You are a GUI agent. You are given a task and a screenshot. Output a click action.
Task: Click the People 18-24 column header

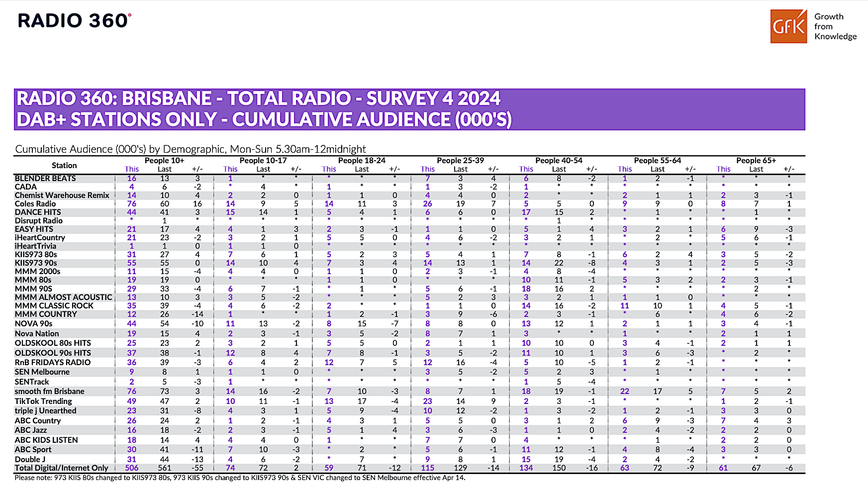pos(362,160)
